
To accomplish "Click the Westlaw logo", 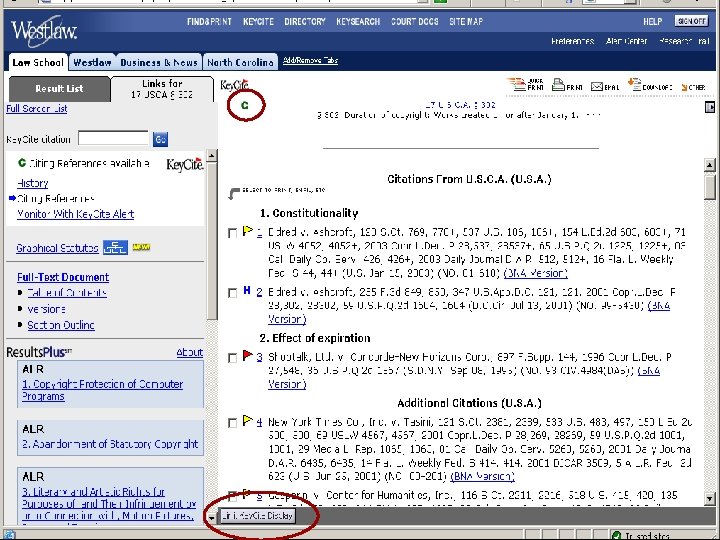I will (44, 32).
